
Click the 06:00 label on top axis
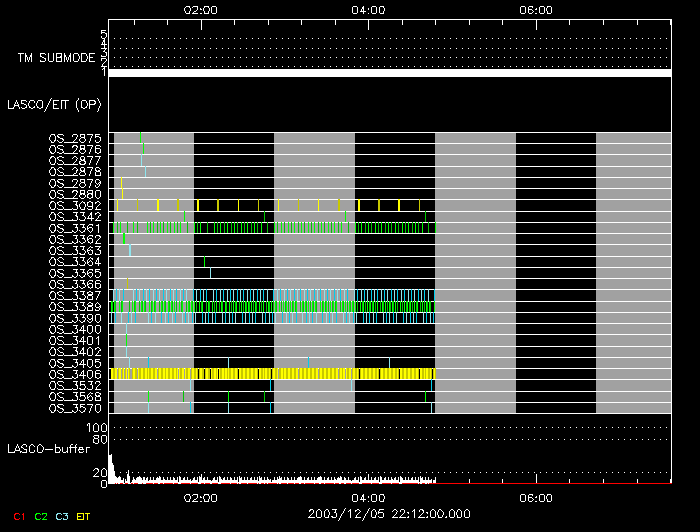pyautogui.click(x=537, y=9)
